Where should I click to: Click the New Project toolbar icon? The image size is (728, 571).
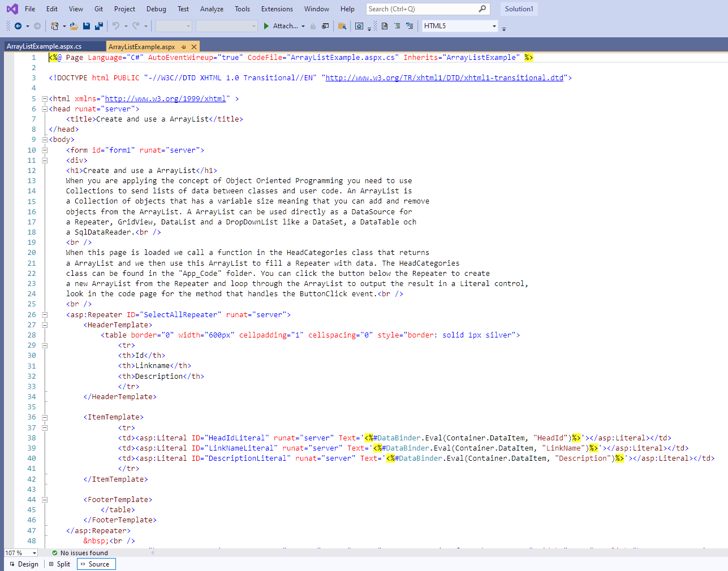[x=55, y=26]
